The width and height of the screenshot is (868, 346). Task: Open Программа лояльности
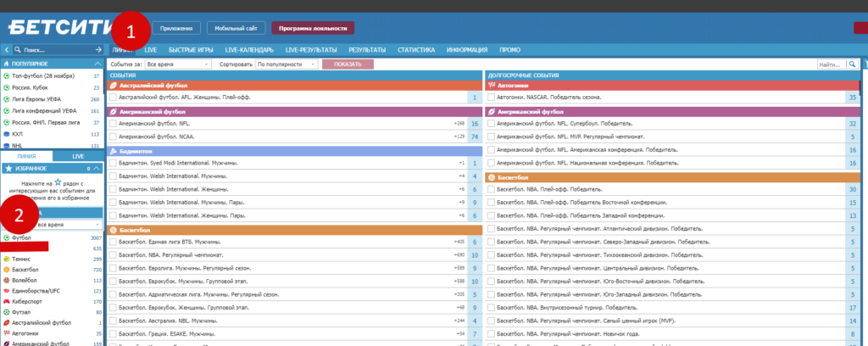pyautogui.click(x=313, y=28)
